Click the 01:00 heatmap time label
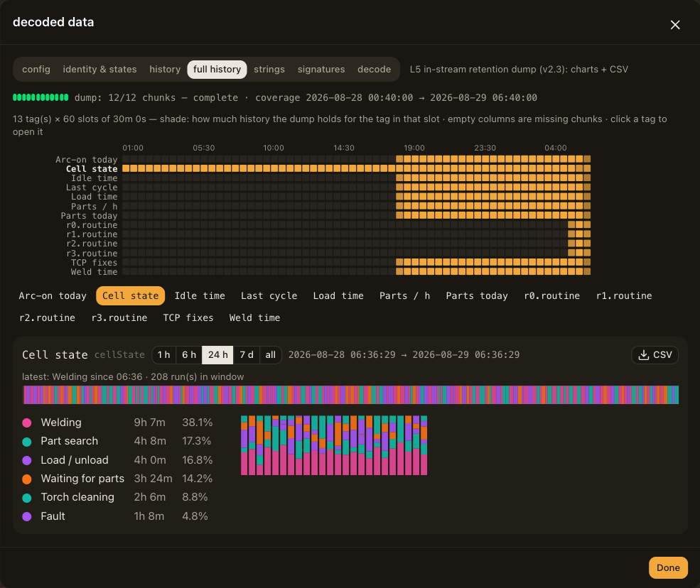Viewport: 700px width, 588px height. pyautogui.click(x=133, y=148)
